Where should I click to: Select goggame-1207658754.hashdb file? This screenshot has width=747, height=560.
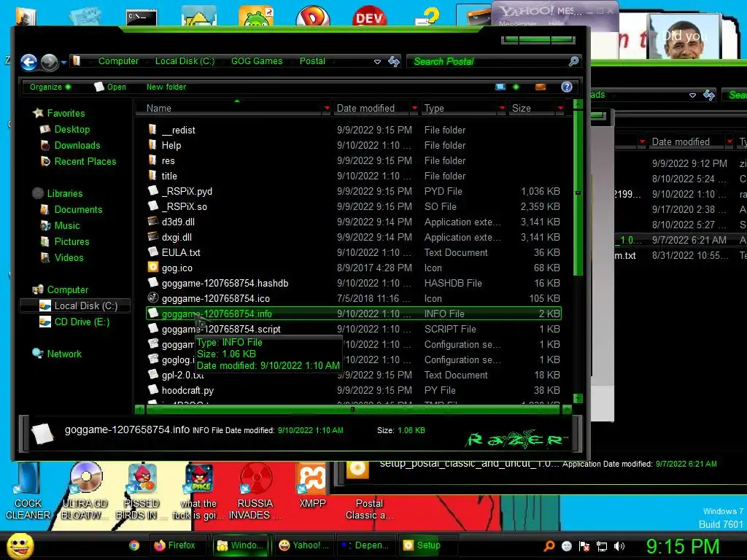click(x=353, y=283)
